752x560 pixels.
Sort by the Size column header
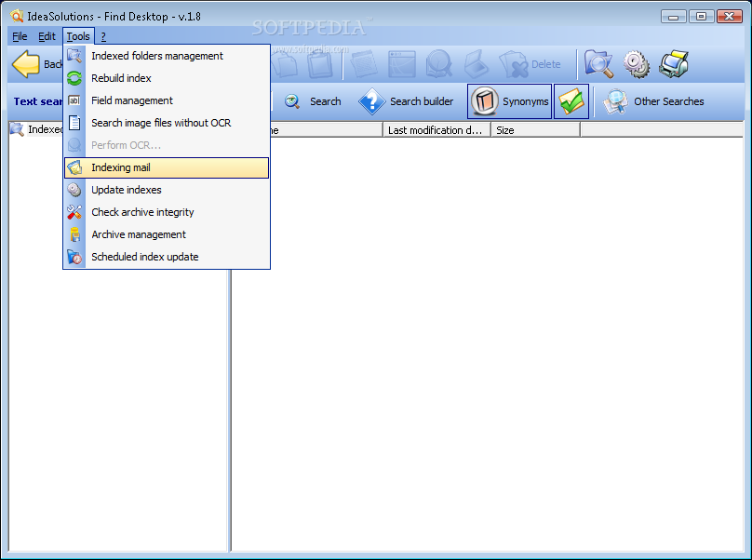pyautogui.click(x=535, y=130)
